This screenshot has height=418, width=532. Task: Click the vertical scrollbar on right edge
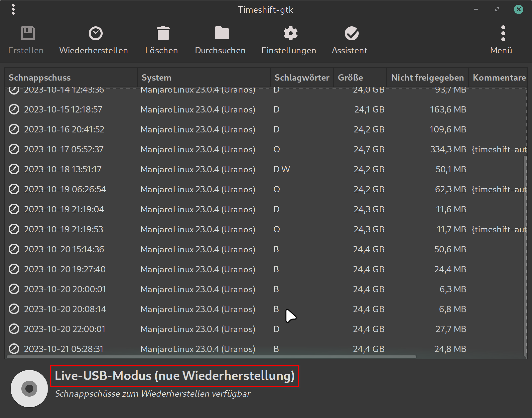pyautogui.click(x=525, y=256)
